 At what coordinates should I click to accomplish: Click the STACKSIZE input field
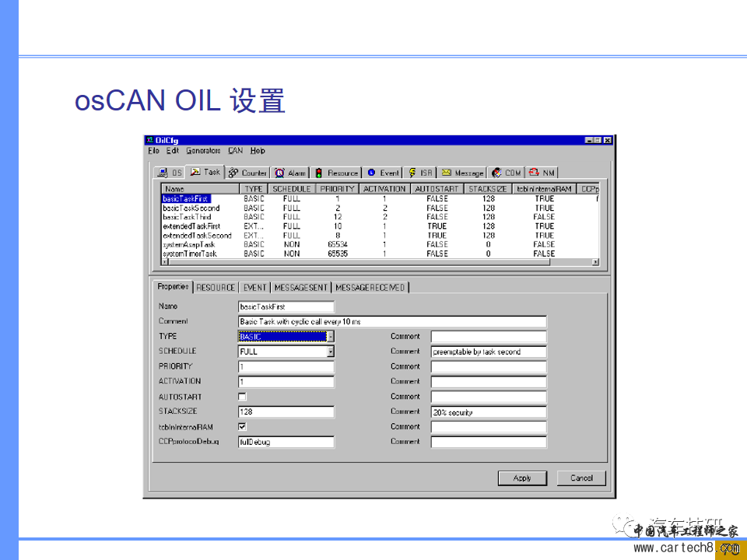pyautogui.click(x=286, y=411)
